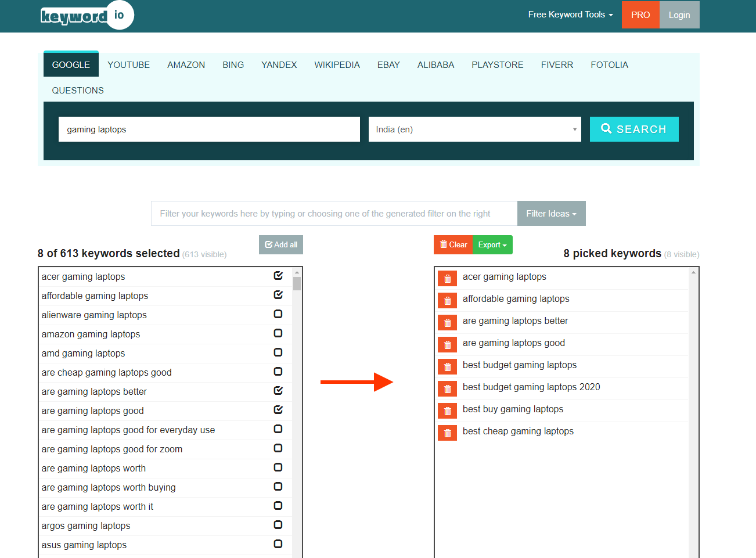The height and width of the screenshot is (558, 756).
Task: Check 'are gaming laptops good for everyday use'
Action: pos(278,429)
